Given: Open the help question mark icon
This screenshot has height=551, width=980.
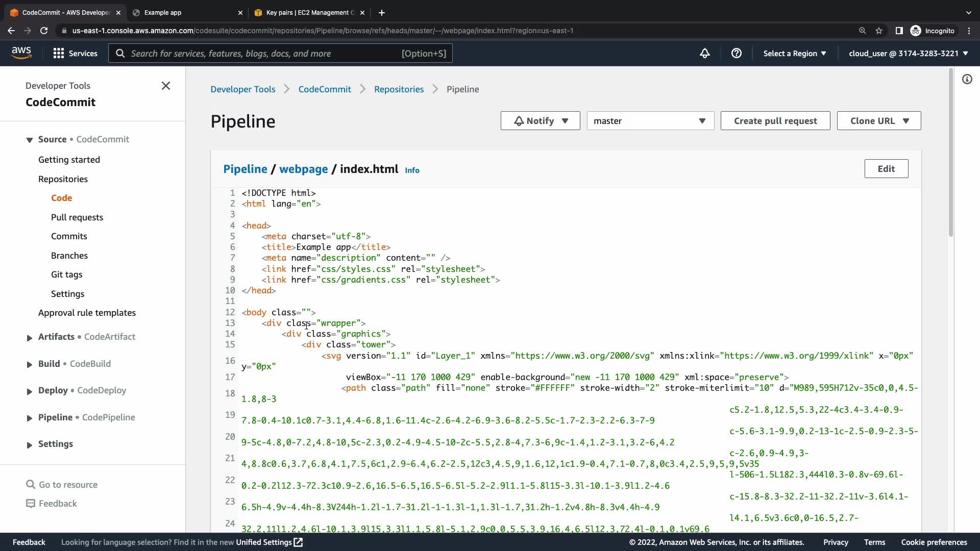Looking at the screenshot, I should (736, 53).
